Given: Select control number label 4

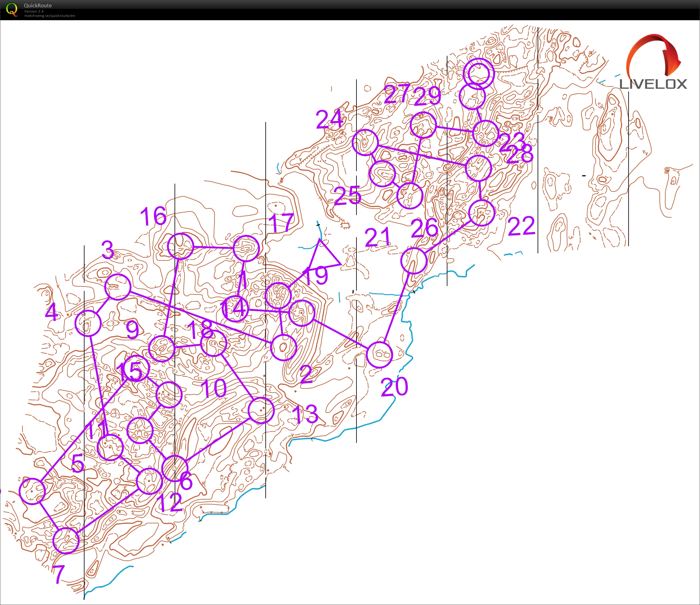Looking at the screenshot, I should tap(51, 311).
